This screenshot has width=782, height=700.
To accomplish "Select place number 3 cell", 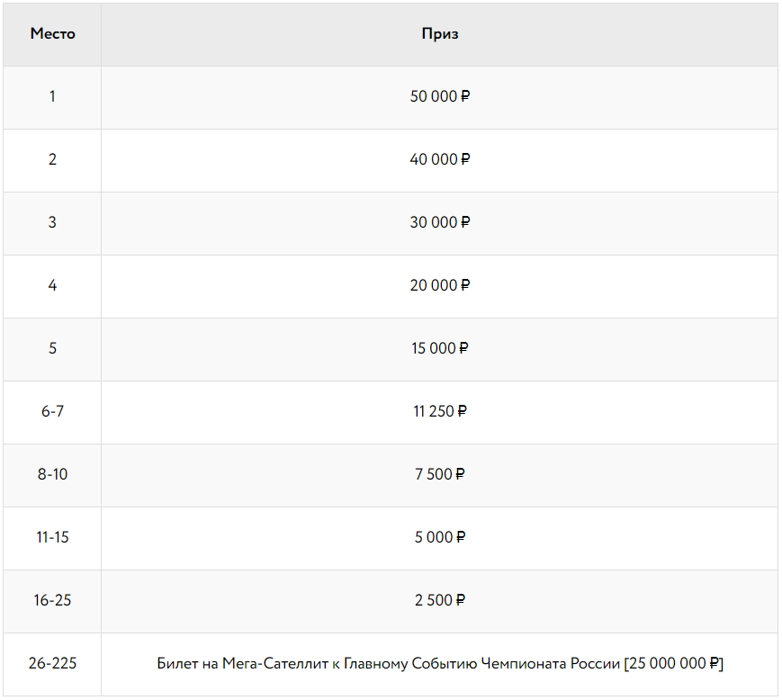I will tap(52, 222).
